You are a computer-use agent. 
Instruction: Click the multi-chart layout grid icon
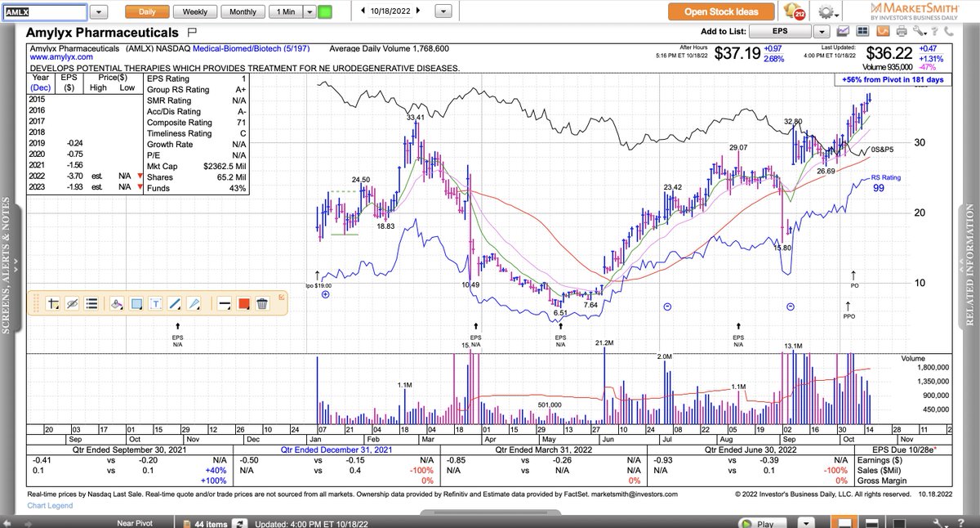(862, 32)
